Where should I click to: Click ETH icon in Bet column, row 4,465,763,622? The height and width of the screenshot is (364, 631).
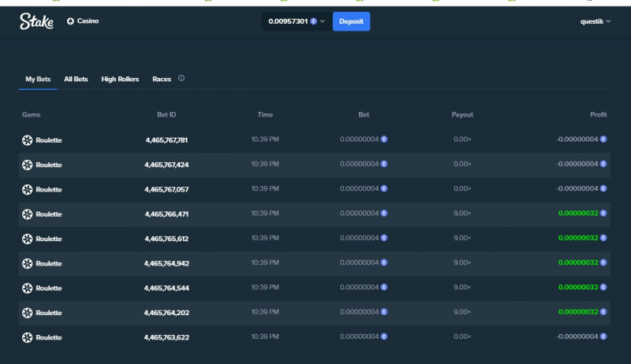(384, 336)
